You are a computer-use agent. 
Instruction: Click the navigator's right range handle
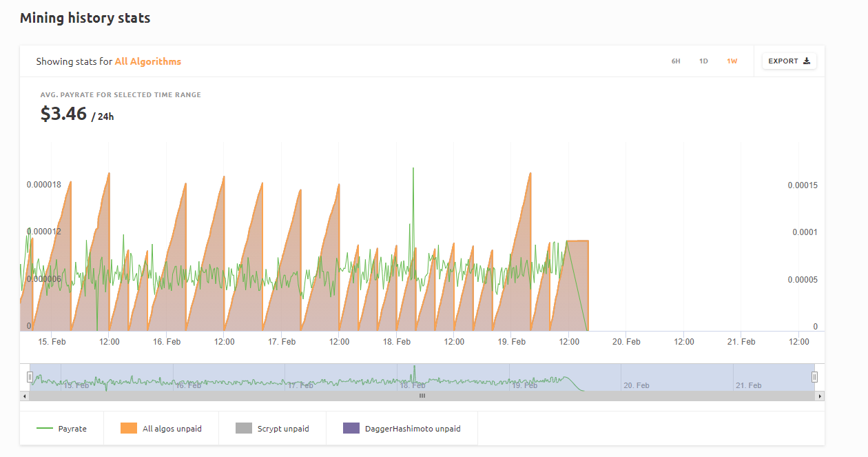click(x=814, y=377)
